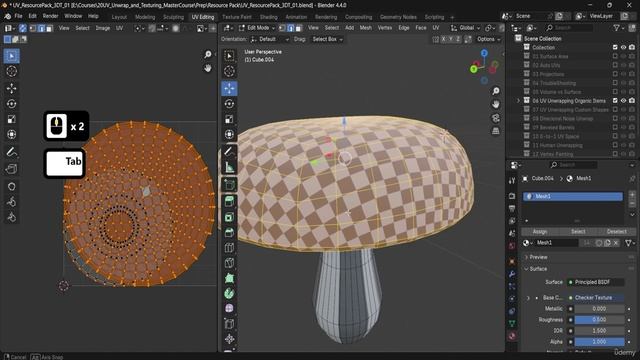Viewport: 640px width, 360px height.
Task: Switch perspective/orthographic view icon in viewport
Action: [x=496, y=131]
